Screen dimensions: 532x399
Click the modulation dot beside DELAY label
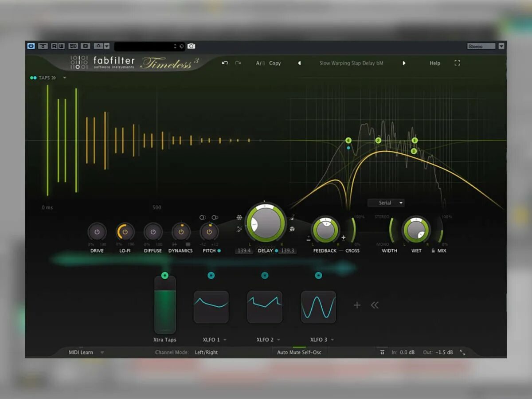coord(276,251)
